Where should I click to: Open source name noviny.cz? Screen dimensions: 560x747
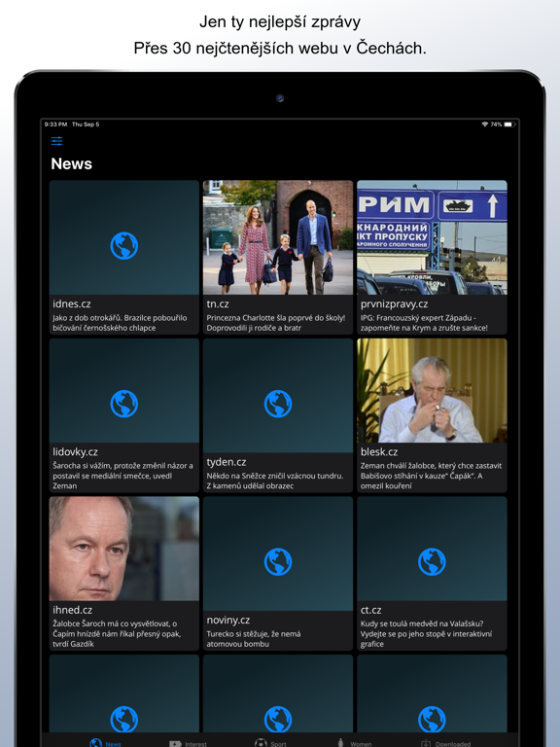pyautogui.click(x=228, y=621)
